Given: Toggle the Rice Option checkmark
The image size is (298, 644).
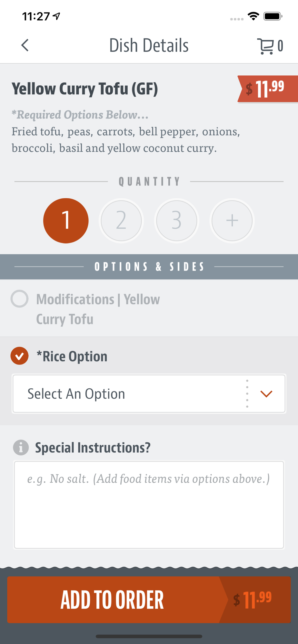Looking at the screenshot, I should point(20,356).
